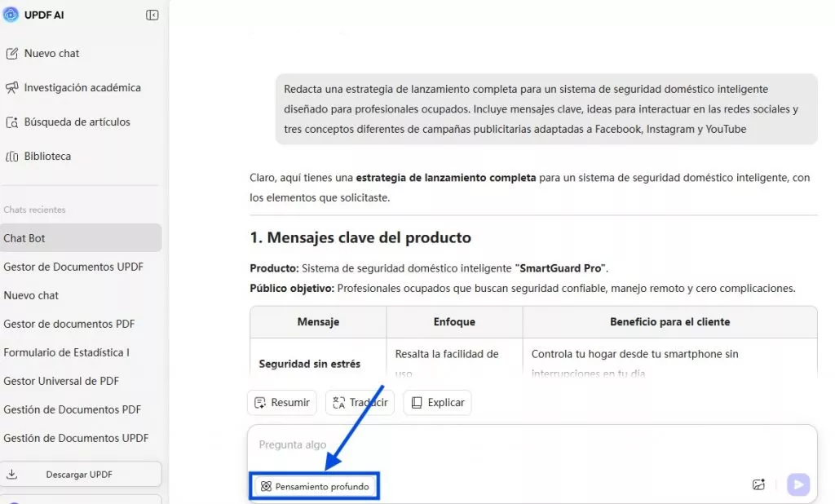Focus the Pregunta algo input field

[x=532, y=444]
